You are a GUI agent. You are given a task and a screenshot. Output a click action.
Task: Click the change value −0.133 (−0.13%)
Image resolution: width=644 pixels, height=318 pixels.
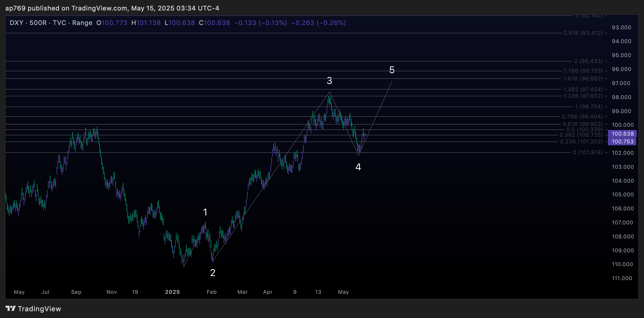[261, 23]
